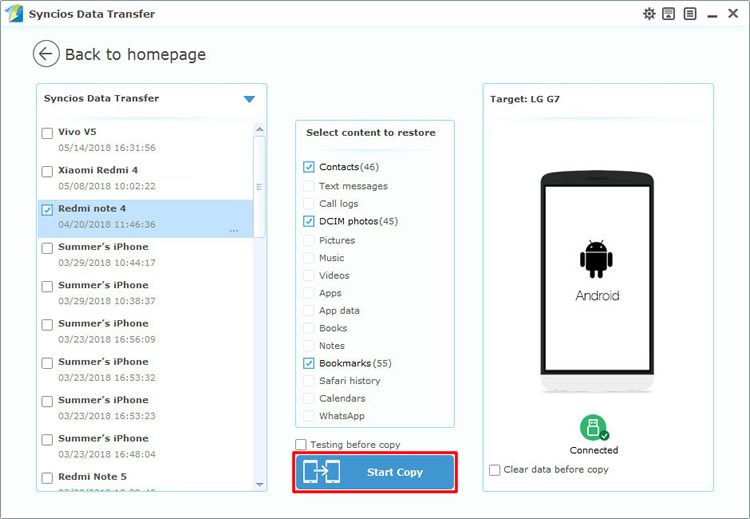This screenshot has height=519, width=750.
Task: Enable the Text messages checkbox
Action: click(x=309, y=186)
